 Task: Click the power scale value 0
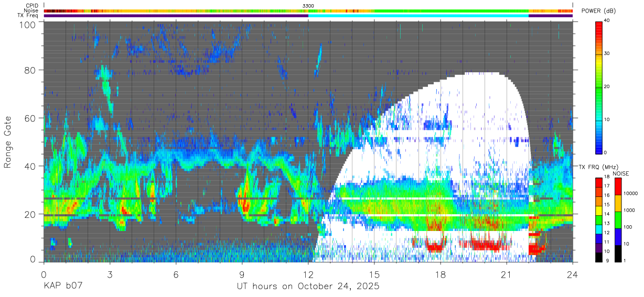click(x=606, y=152)
